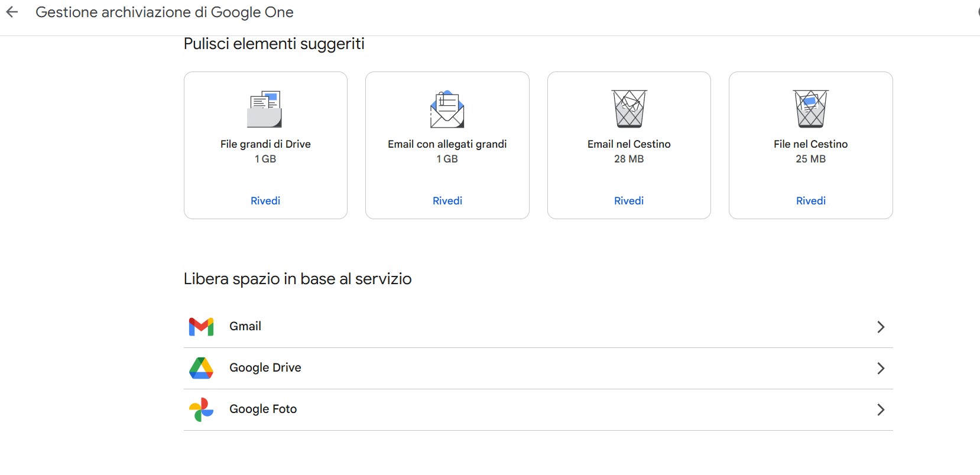
Task: Expand the Google Drive storage details chevron
Action: (x=881, y=368)
